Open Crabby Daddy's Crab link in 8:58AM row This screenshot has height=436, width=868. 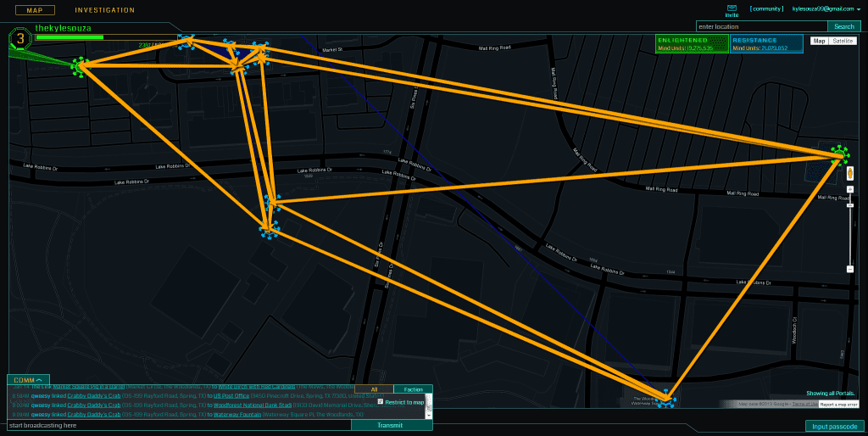pyautogui.click(x=93, y=396)
